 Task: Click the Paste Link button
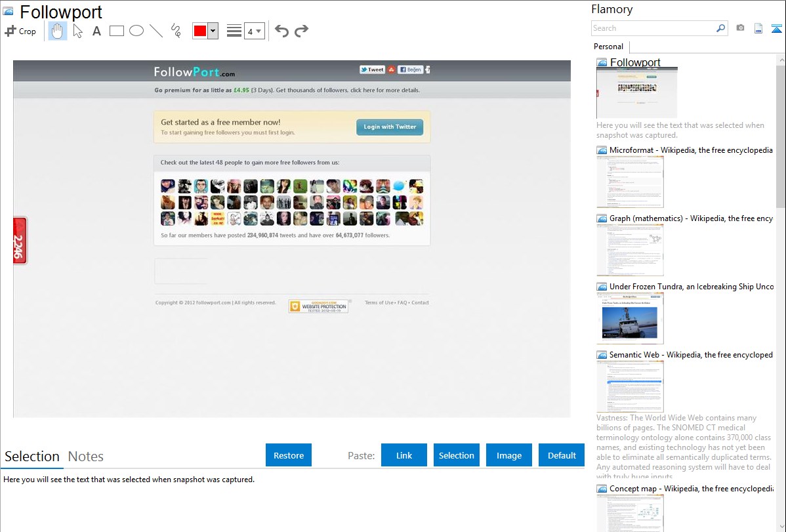[x=404, y=455]
